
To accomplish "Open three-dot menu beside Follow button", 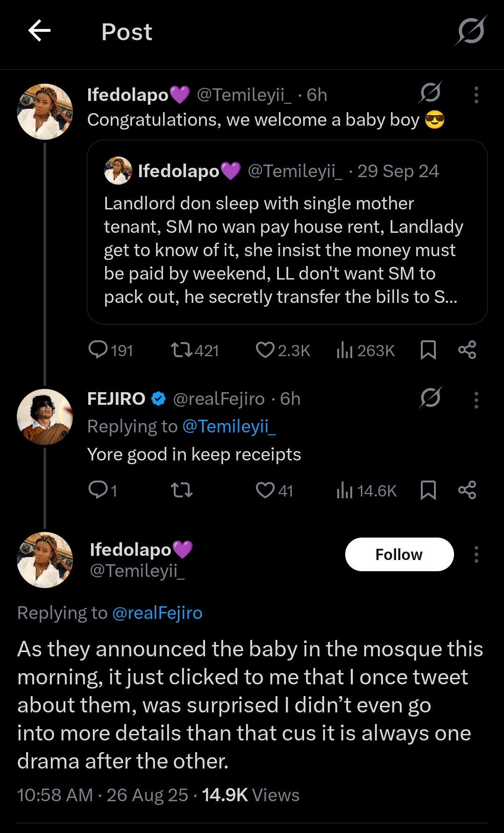I will (x=476, y=554).
